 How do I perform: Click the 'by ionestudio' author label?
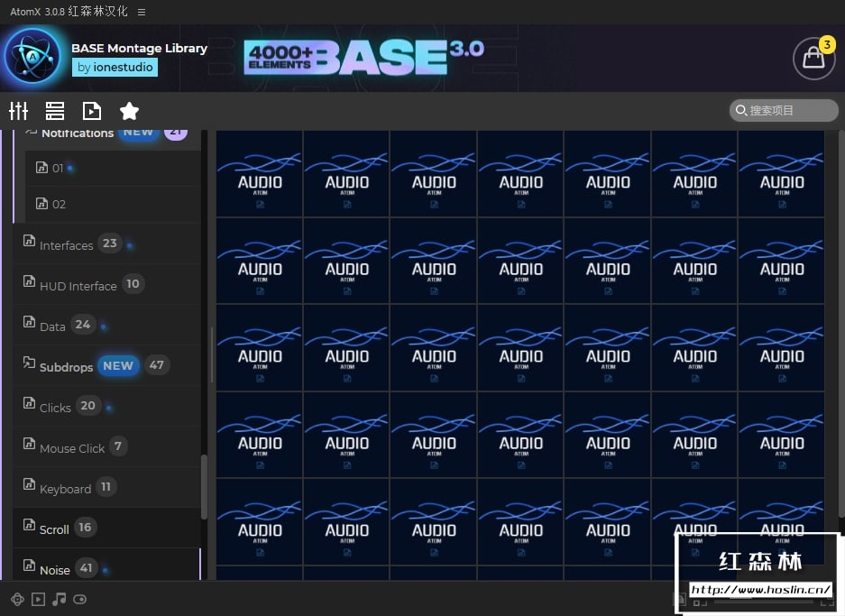(x=115, y=68)
